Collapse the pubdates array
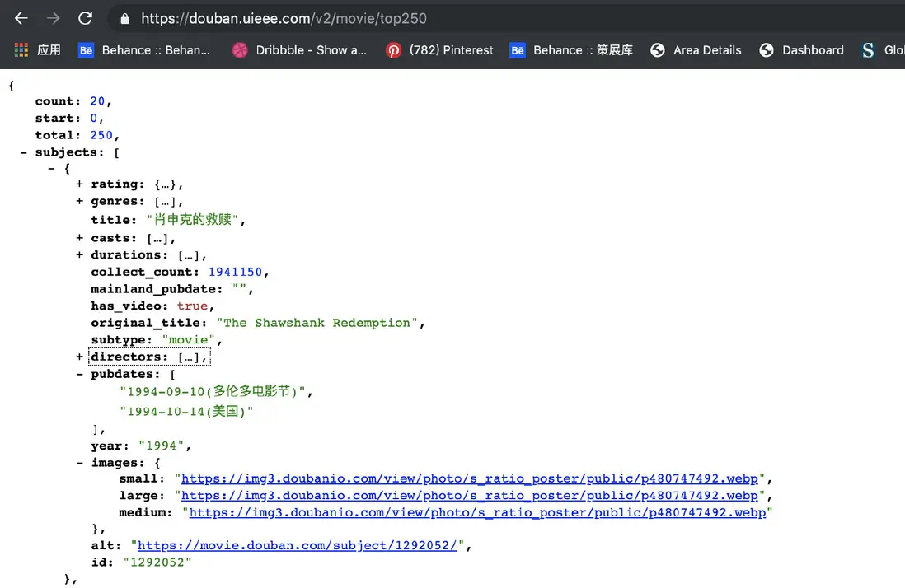Viewport: 905px width, 588px height. pos(80,374)
